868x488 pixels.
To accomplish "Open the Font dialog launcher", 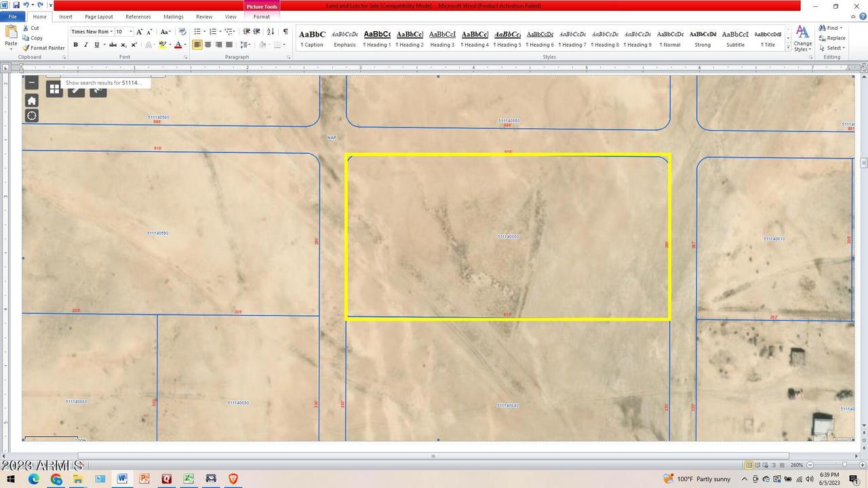I will [186, 58].
